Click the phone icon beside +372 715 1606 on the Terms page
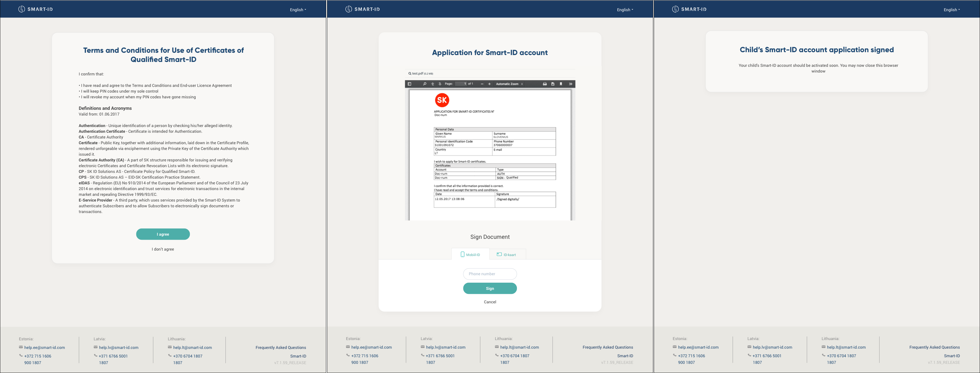 21,356
